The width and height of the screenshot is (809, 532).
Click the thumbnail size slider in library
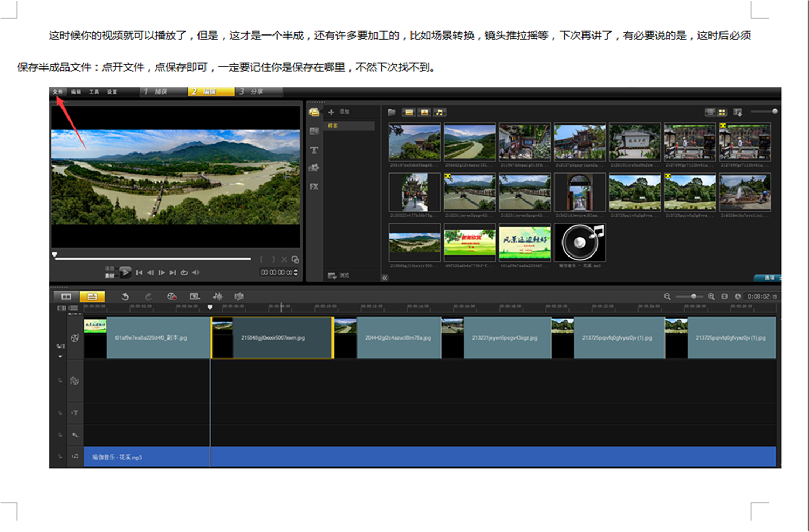(764, 112)
